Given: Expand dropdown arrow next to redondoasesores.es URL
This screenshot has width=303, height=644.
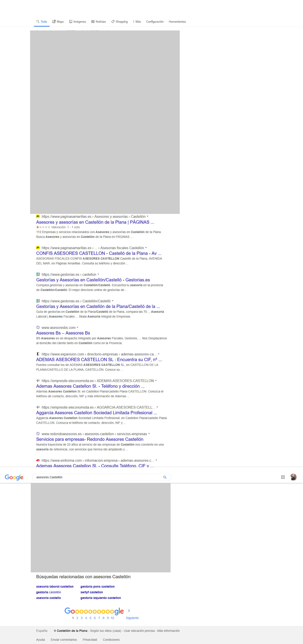Looking at the screenshot, I should [149, 434].
